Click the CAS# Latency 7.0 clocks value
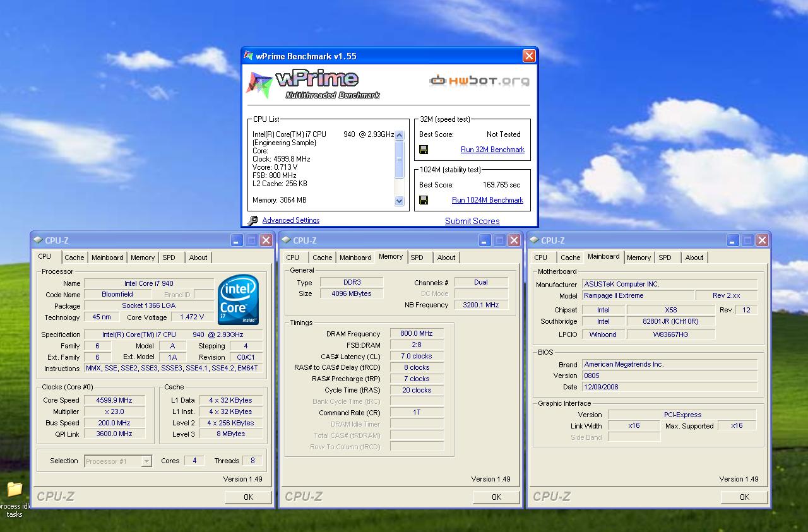This screenshot has width=808, height=532. point(417,356)
